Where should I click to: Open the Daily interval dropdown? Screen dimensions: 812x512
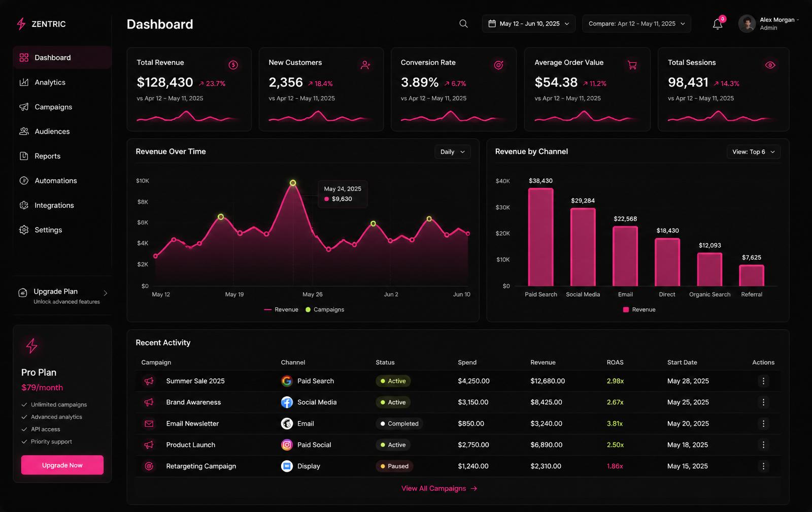coord(453,152)
